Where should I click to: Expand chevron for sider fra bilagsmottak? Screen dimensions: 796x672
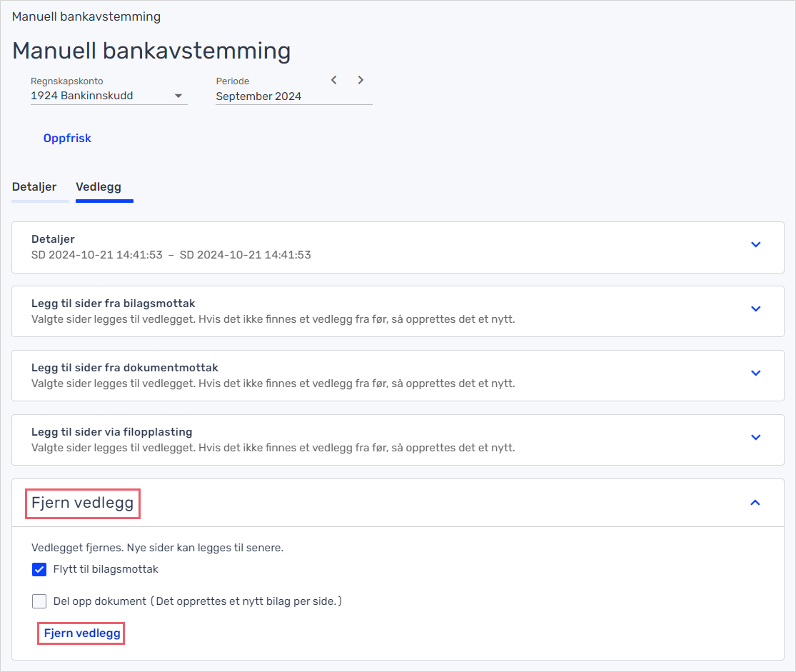755,309
